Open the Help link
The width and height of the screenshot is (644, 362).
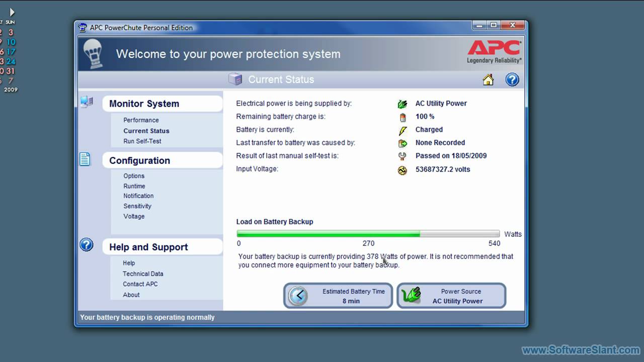(129, 263)
